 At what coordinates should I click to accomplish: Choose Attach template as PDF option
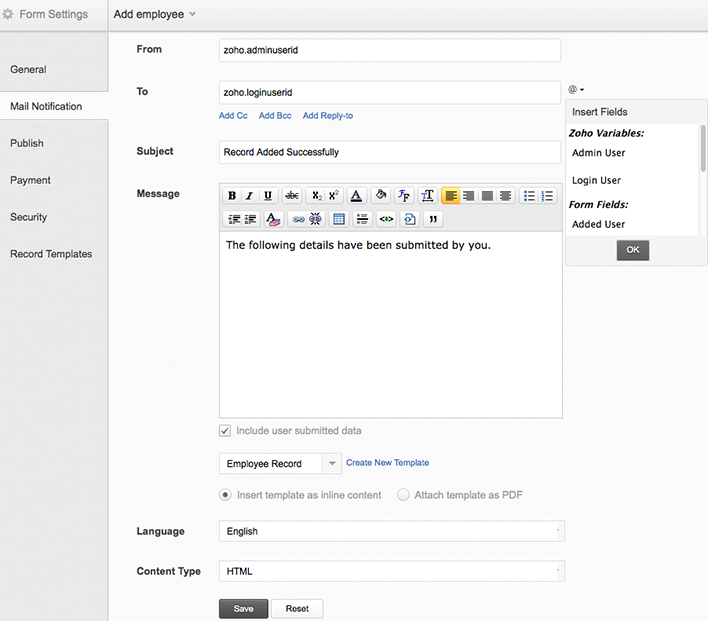click(404, 495)
